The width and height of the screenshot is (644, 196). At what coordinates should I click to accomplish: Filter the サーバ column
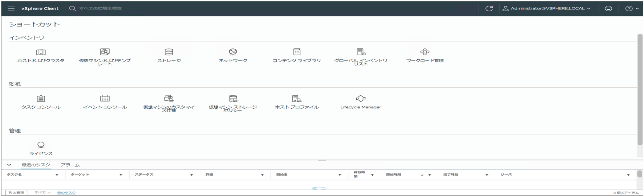(628, 175)
